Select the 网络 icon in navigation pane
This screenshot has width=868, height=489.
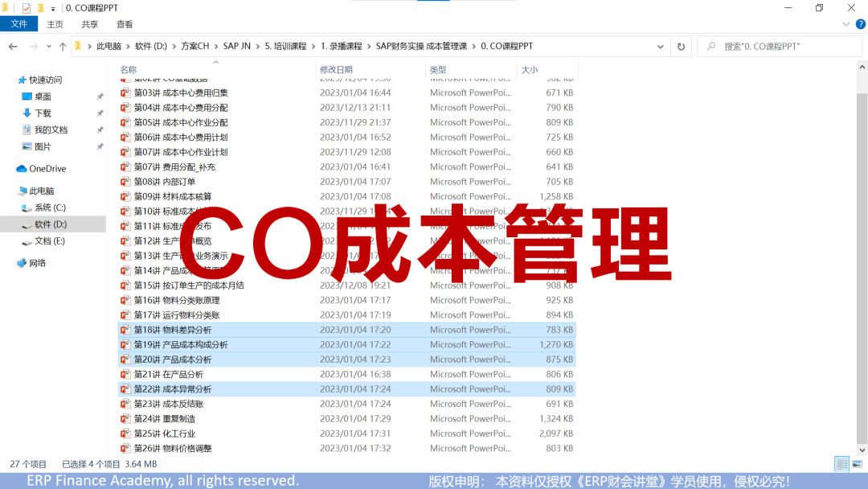22,263
